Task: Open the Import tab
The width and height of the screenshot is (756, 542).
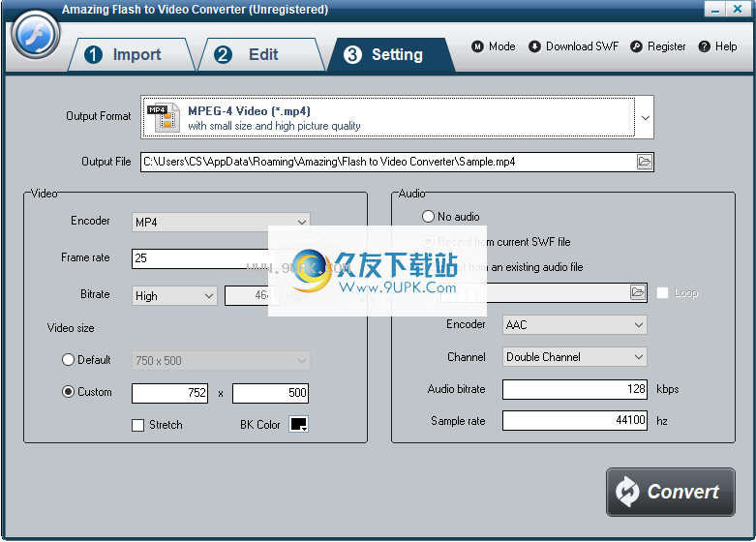Action: pos(131,54)
